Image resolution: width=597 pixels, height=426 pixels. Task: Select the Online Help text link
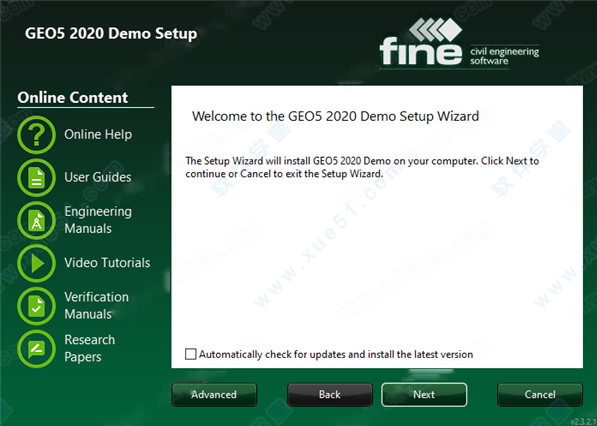click(98, 134)
